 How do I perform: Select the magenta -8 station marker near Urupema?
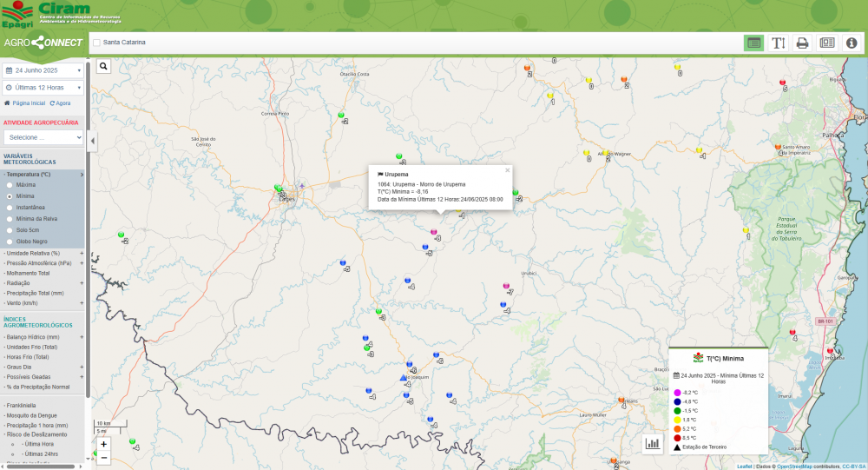(434, 232)
